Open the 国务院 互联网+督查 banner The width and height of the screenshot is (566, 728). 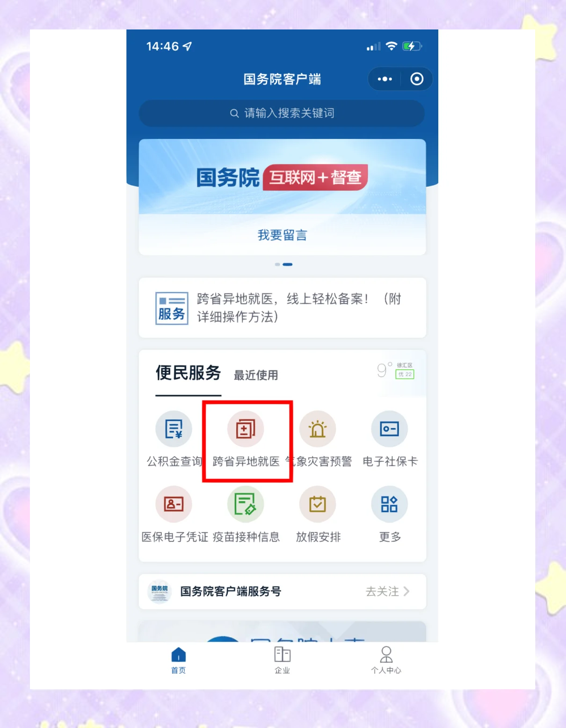[282, 177]
